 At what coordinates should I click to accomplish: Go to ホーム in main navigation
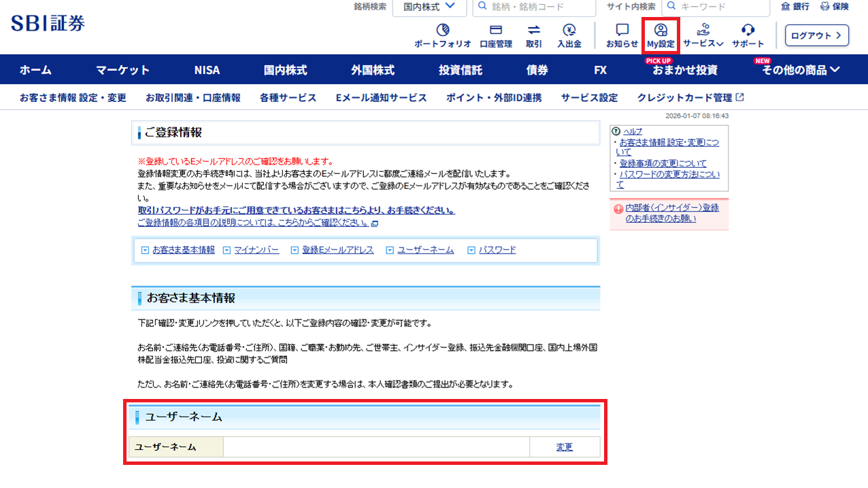coord(35,70)
